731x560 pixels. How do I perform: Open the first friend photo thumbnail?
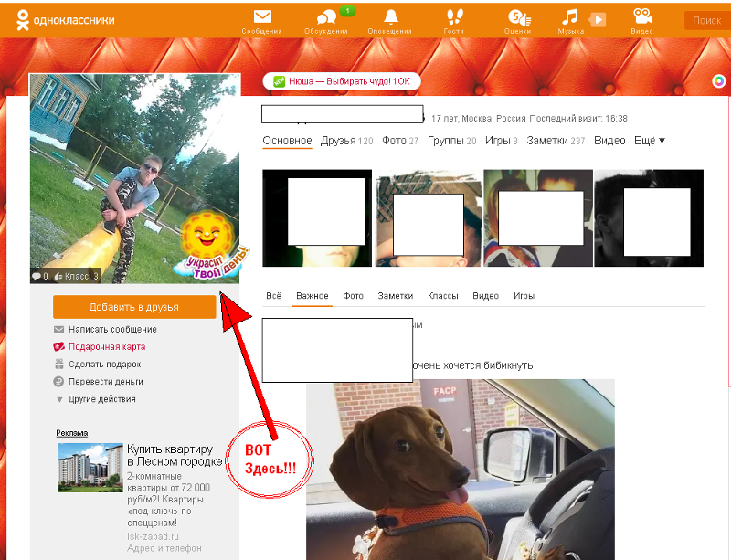(x=317, y=218)
